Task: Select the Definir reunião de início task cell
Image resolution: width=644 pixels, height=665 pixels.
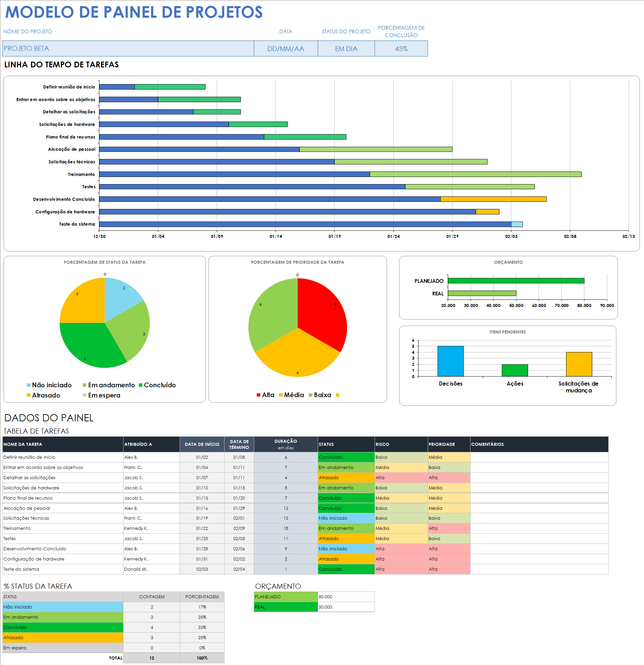Action: tap(63, 457)
